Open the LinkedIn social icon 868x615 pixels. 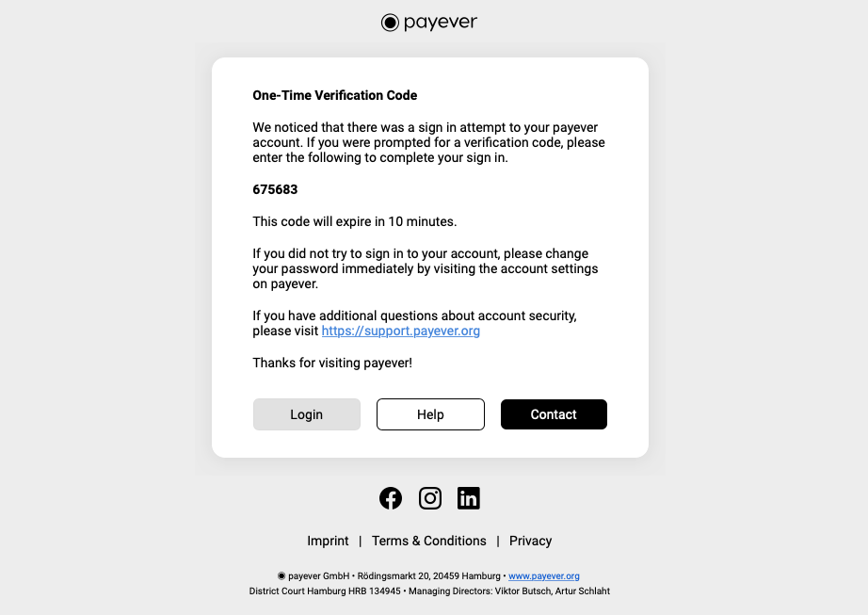468,498
